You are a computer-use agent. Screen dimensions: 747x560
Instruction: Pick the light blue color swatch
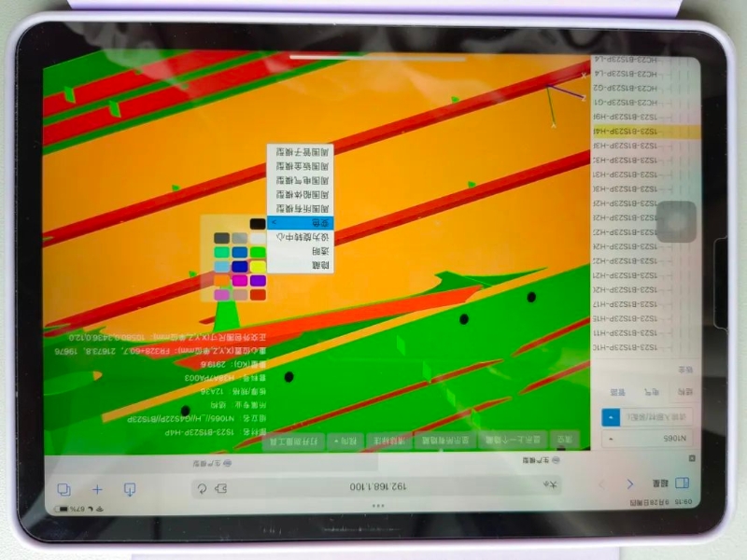222,266
